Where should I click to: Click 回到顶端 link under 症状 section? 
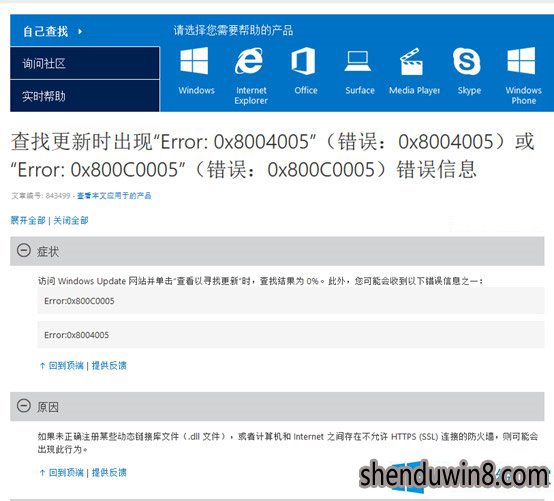[66, 366]
